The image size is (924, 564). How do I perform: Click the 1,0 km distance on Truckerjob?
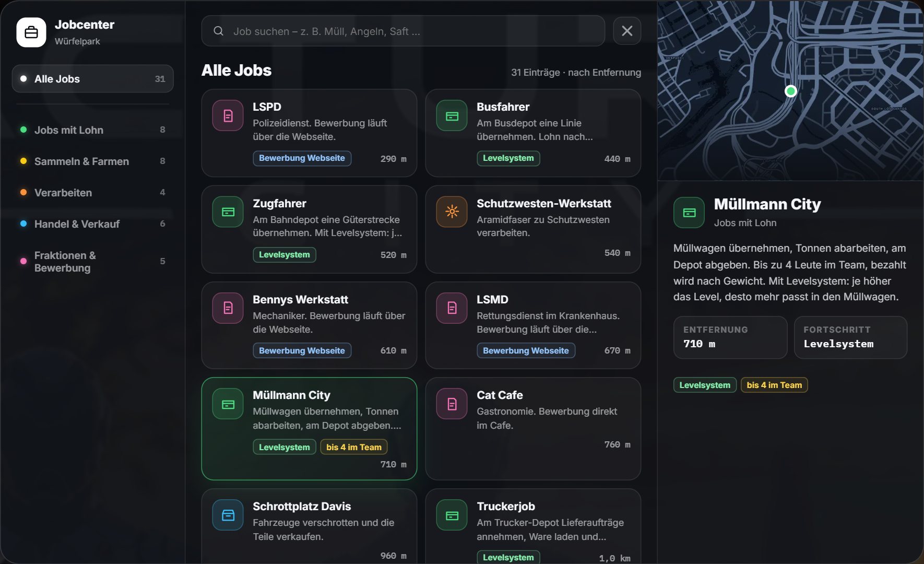click(614, 558)
